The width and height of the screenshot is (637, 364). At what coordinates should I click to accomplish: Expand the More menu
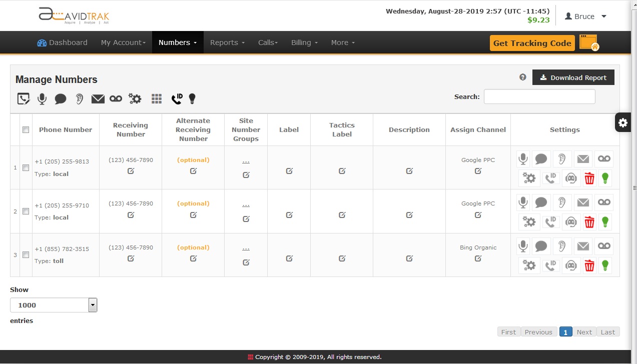point(343,42)
